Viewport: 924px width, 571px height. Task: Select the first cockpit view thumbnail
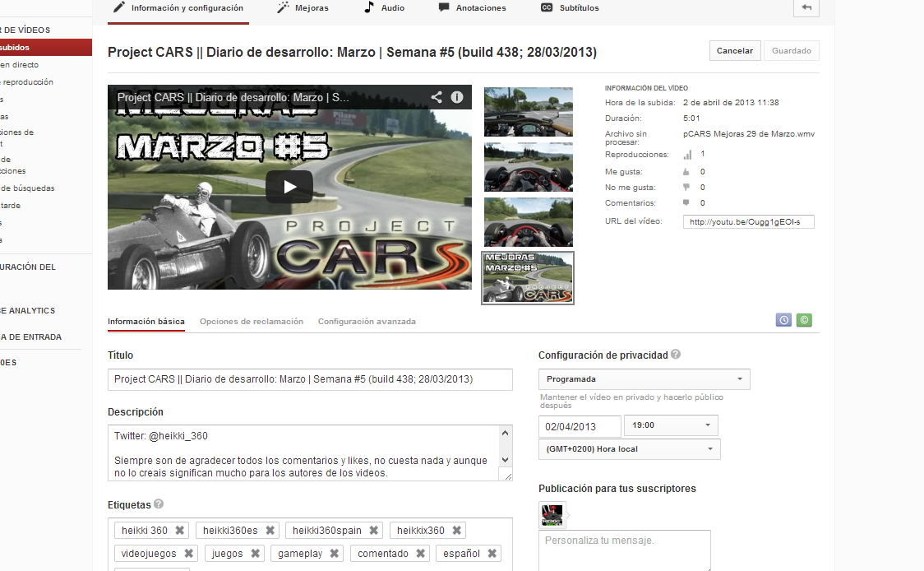(x=528, y=112)
